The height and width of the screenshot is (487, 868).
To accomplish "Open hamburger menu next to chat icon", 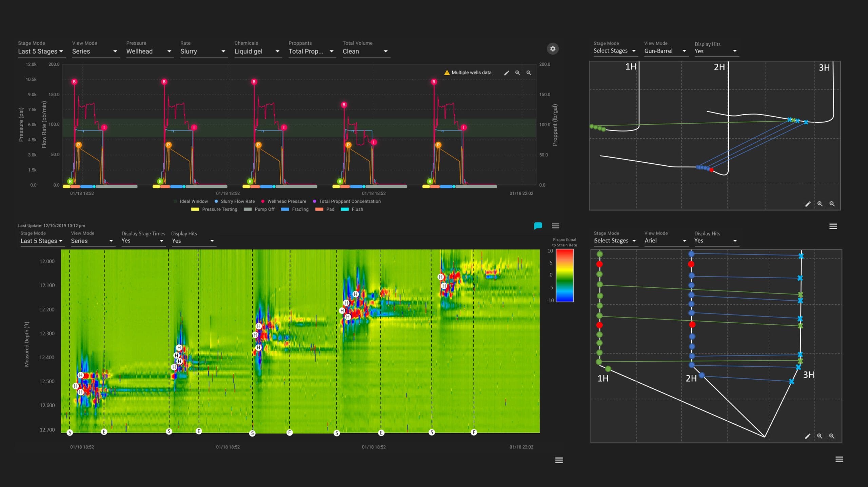I will (555, 226).
